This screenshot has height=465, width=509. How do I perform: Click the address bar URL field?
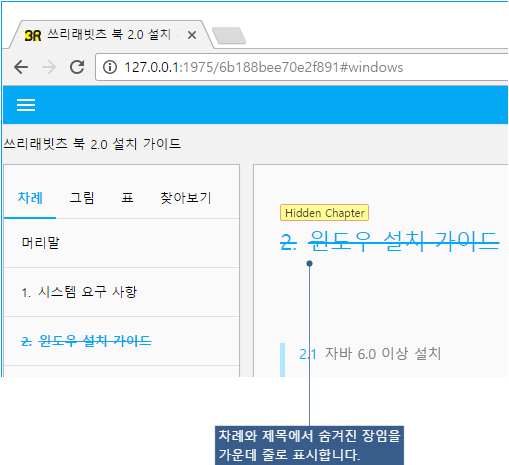pyautogui.click(x=302, y=67)
